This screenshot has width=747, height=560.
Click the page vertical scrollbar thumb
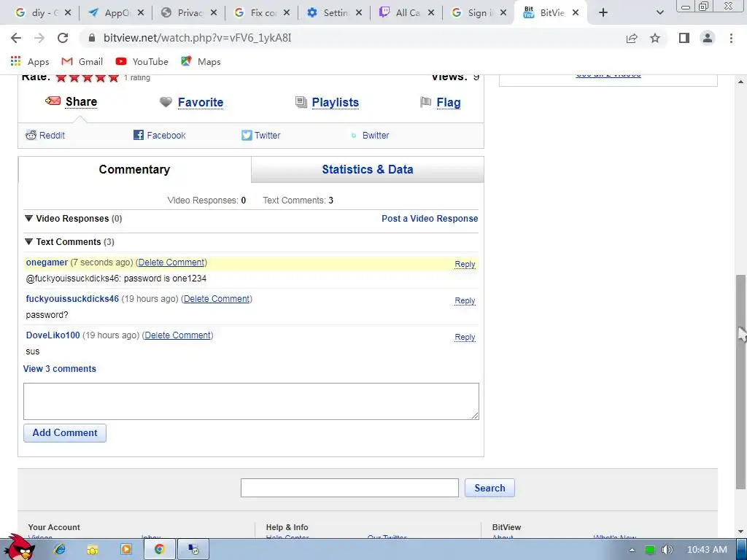click(x=741, y=381)
